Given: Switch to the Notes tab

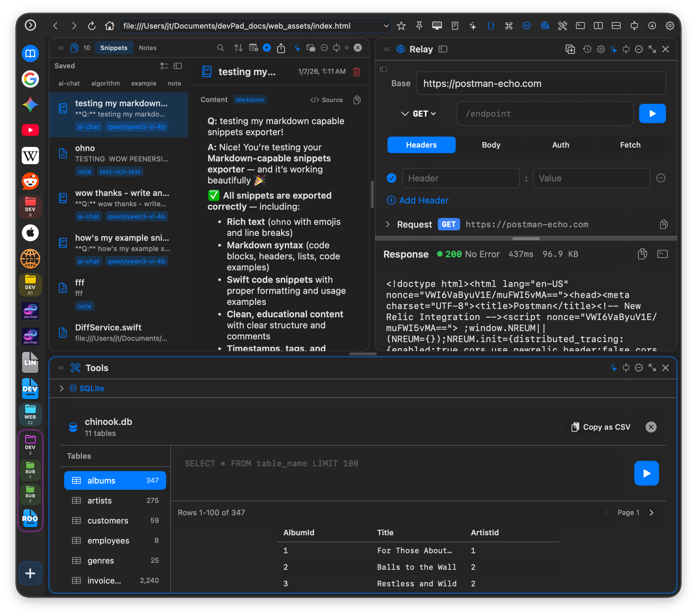Looking at the screenshot, I should click(148, 48).
